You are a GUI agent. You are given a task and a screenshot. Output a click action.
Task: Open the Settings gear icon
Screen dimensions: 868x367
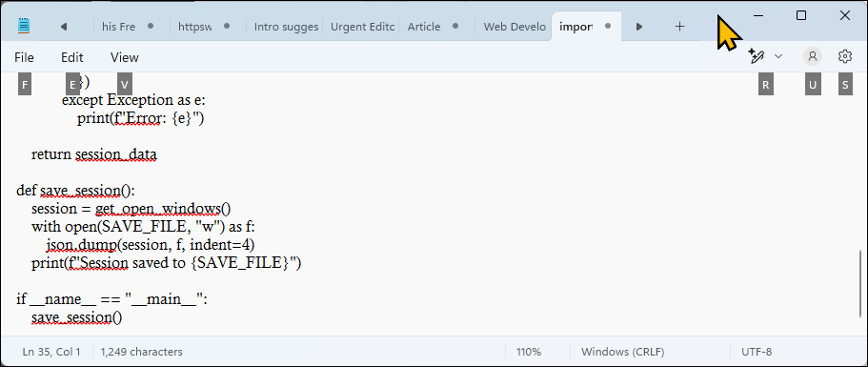[x=845, y=56]
